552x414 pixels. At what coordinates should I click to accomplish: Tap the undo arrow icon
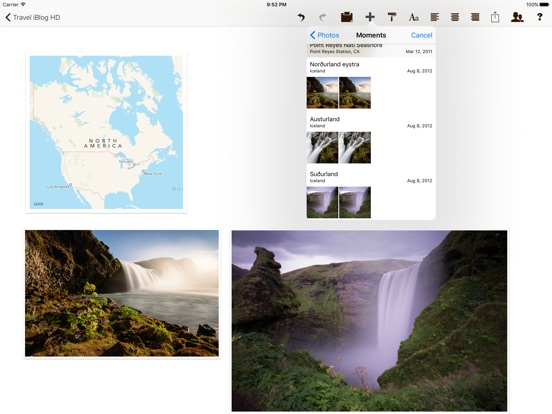(301, 17)
